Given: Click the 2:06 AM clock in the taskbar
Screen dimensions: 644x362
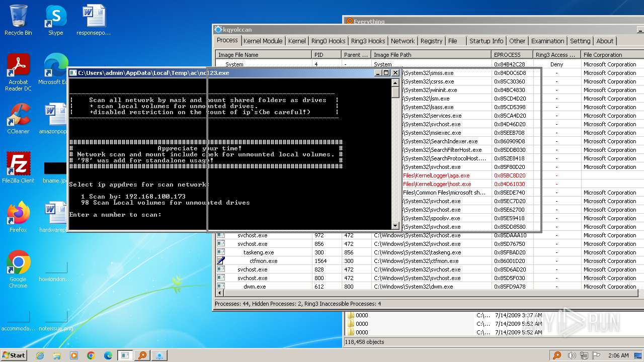Looking at the screenshot, I should (x=619, y=355).
